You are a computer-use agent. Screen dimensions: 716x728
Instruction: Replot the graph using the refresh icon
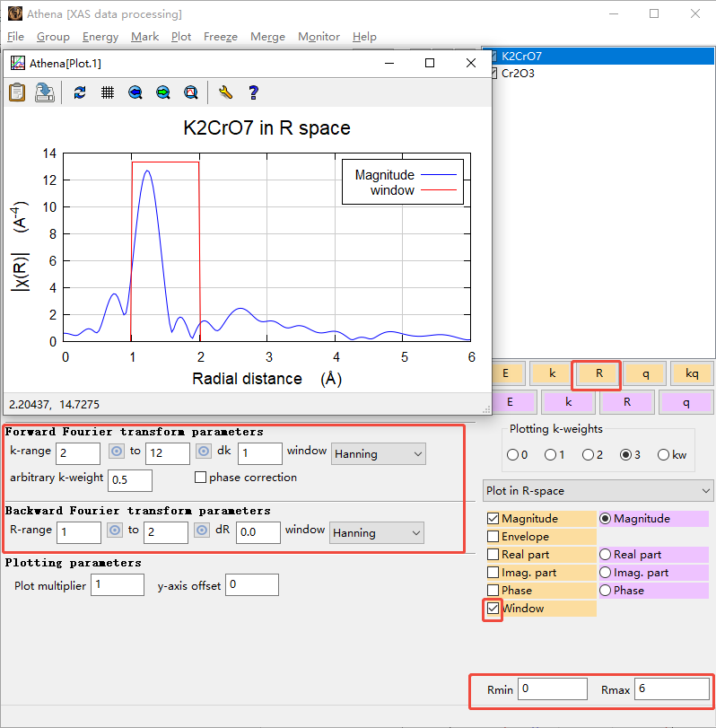(80, 92)
